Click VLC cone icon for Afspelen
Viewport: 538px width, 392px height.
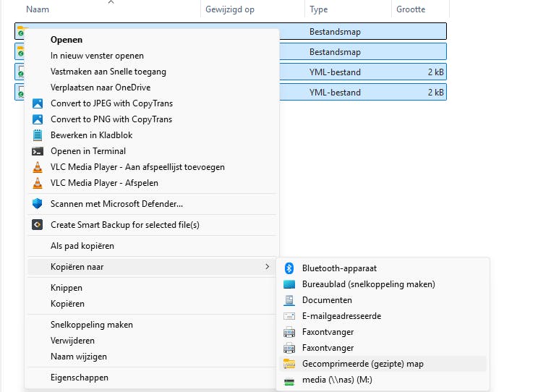38,183
